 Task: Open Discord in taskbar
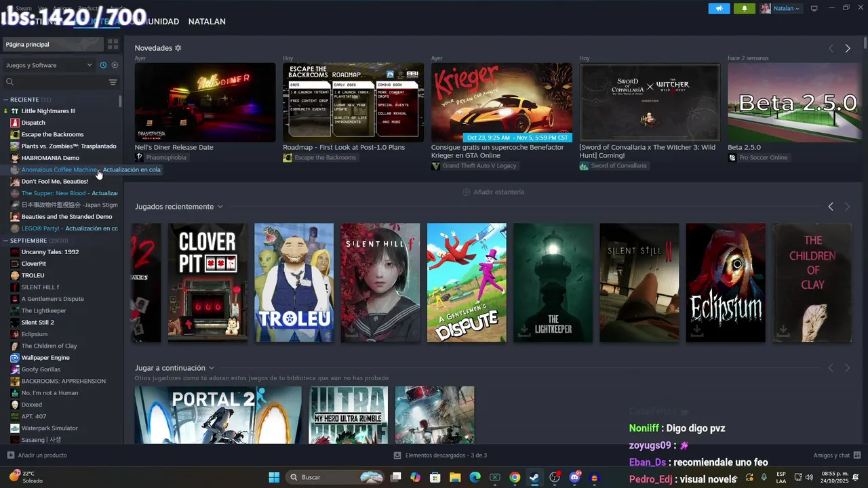[575, 477]
